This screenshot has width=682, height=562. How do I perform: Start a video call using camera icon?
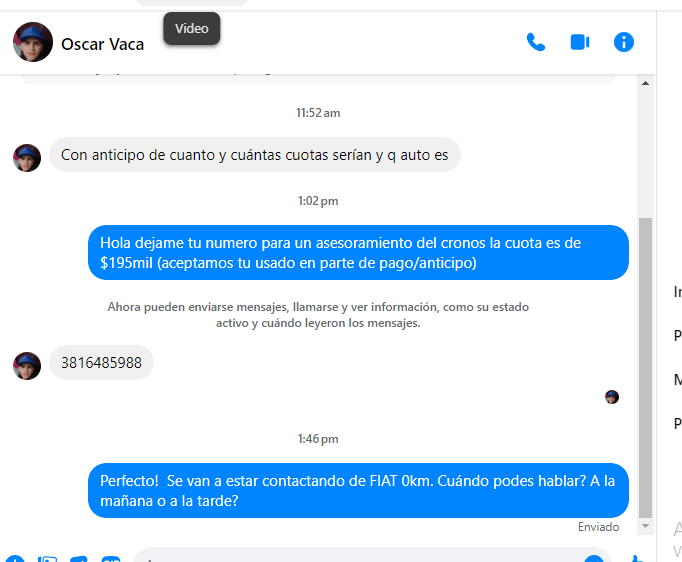point(580,42)
